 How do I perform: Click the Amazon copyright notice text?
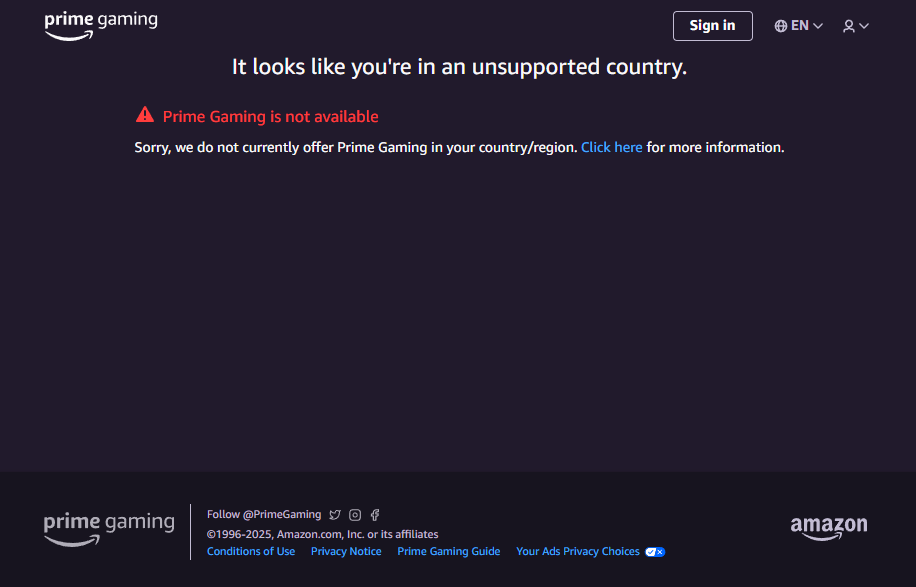click(322, 534)
